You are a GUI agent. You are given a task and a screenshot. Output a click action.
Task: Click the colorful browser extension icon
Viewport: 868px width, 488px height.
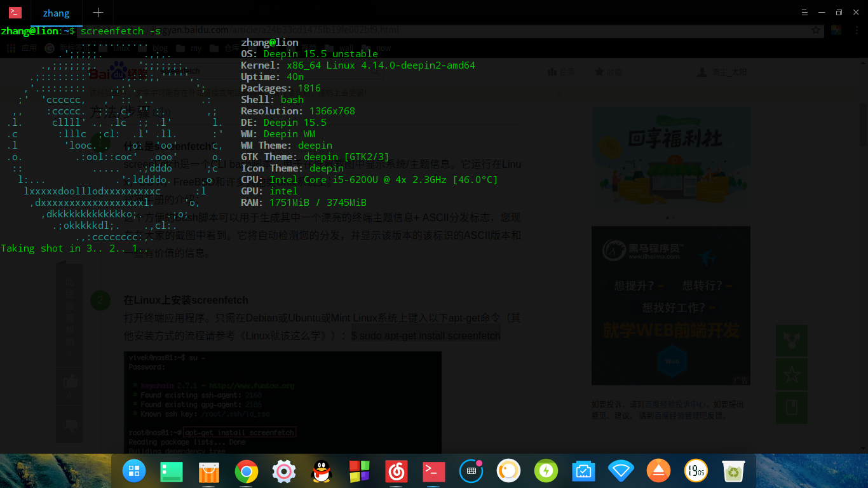point(836,30)
